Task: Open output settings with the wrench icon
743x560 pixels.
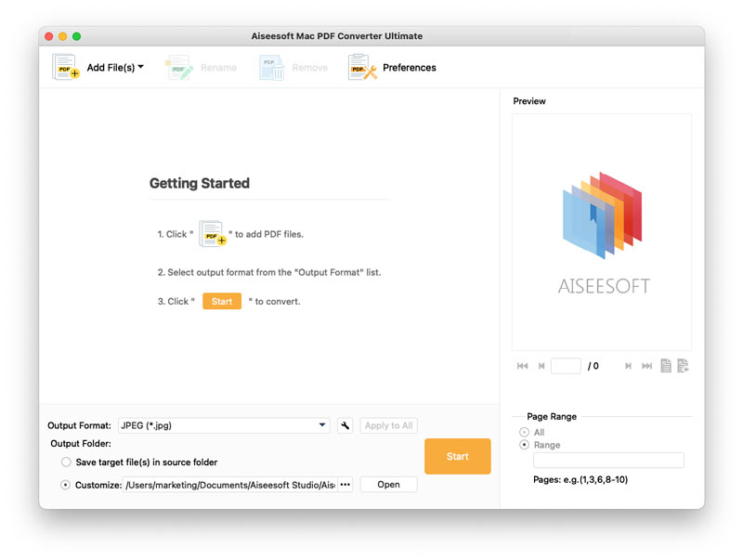Action: pyautogui.click(x=345, y=425)
